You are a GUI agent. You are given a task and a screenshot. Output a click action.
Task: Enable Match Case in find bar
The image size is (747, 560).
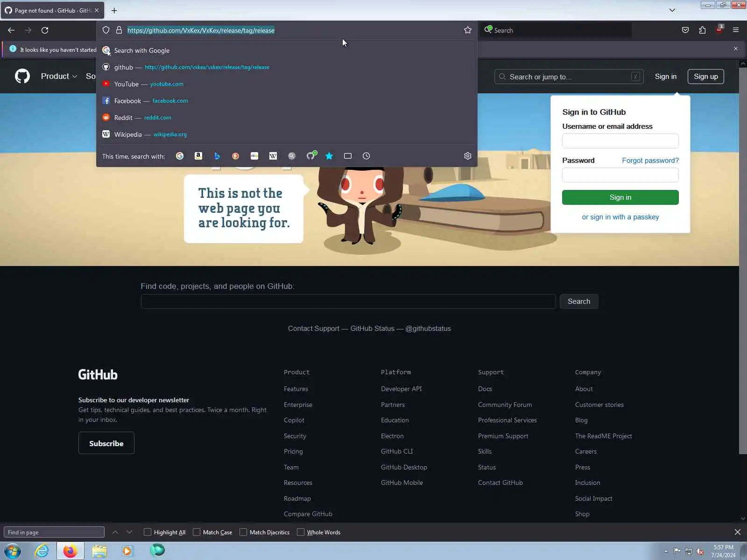tap(212, 532)
